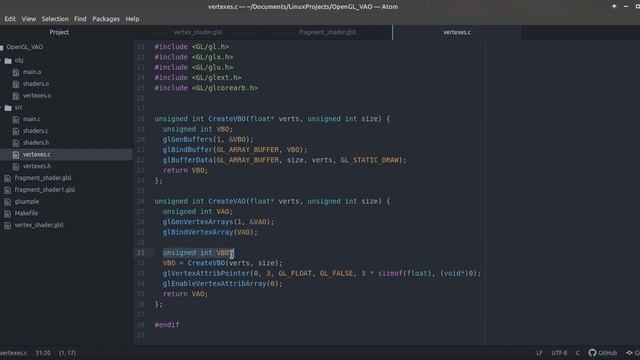Image resolution: width=640 pixels, height=360 pixels.
Task: Click the GitHub icon in status bar
Action: click(x=592, y=353)
